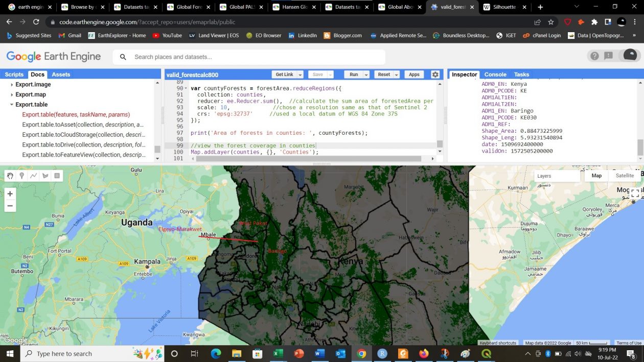Open the Earth Engine user account avatar
Image resolution: width=644 pixels, height=362 pixels.
point(630,56)
